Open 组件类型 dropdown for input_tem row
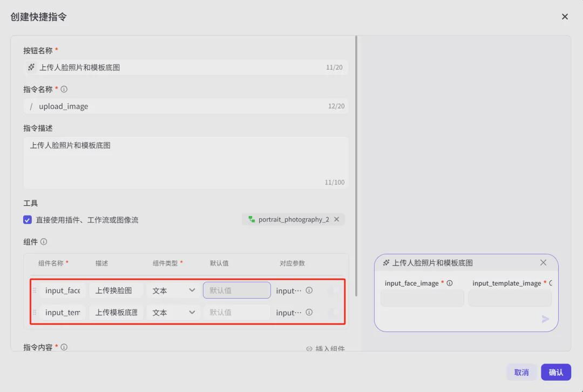This screenshot has width=583, height=392. click(x=173, y=312)
